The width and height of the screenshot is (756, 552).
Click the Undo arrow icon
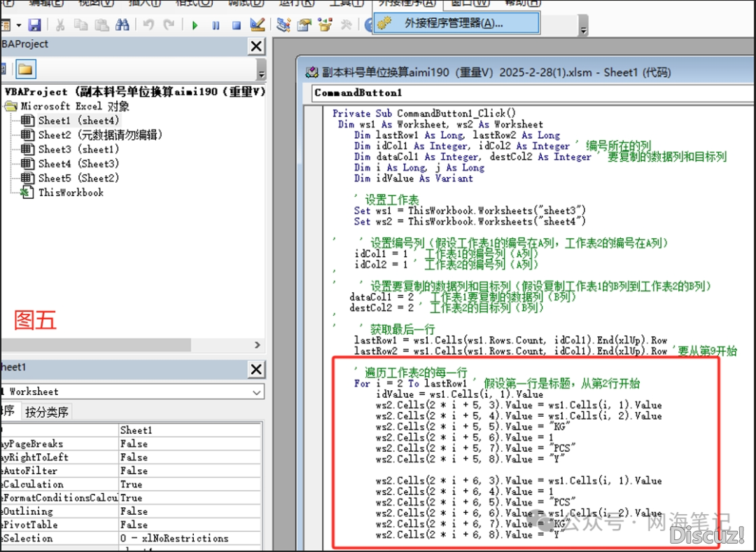148,25
